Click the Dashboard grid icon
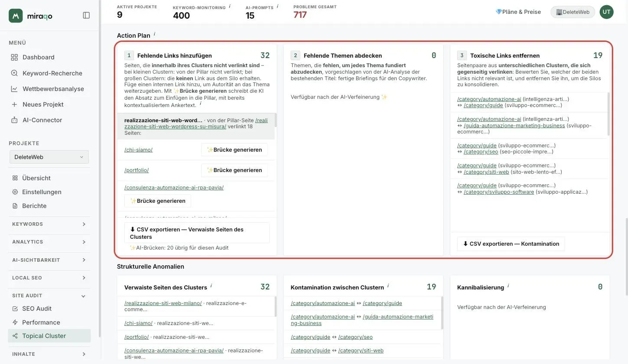 14,57
